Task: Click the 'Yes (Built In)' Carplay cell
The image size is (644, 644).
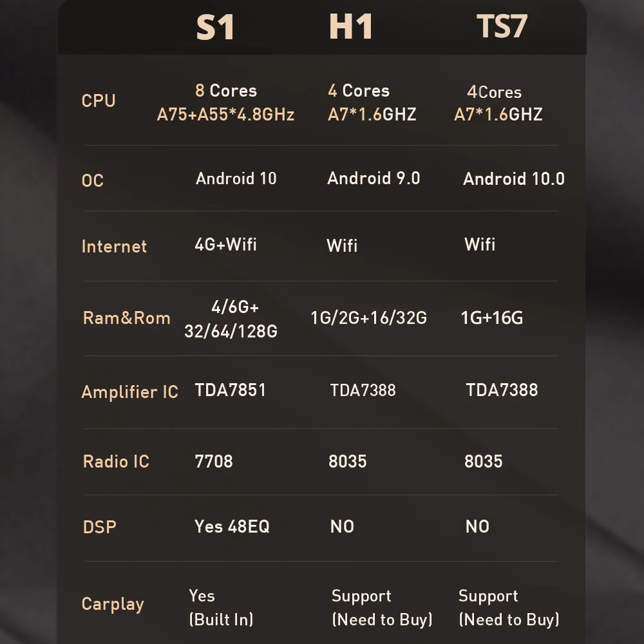Action: click(x=221, y=607)
